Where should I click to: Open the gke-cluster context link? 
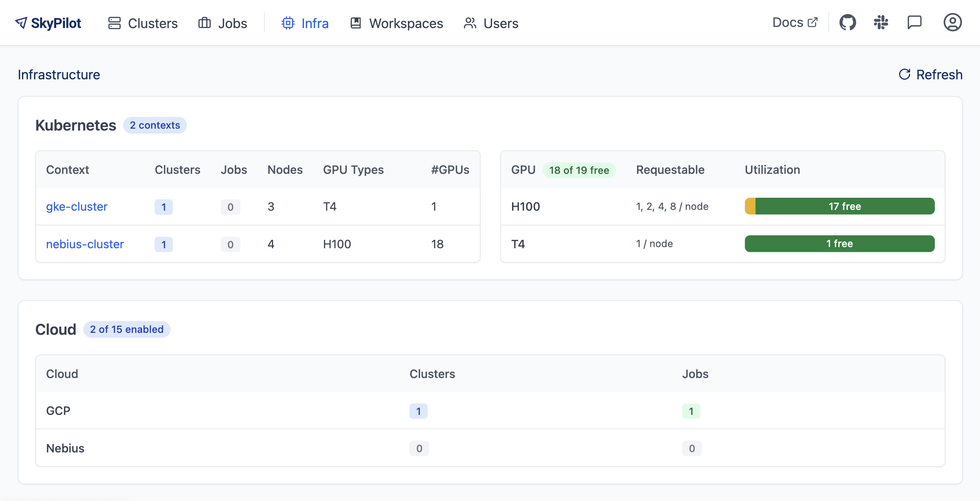[x=76, y=206]
